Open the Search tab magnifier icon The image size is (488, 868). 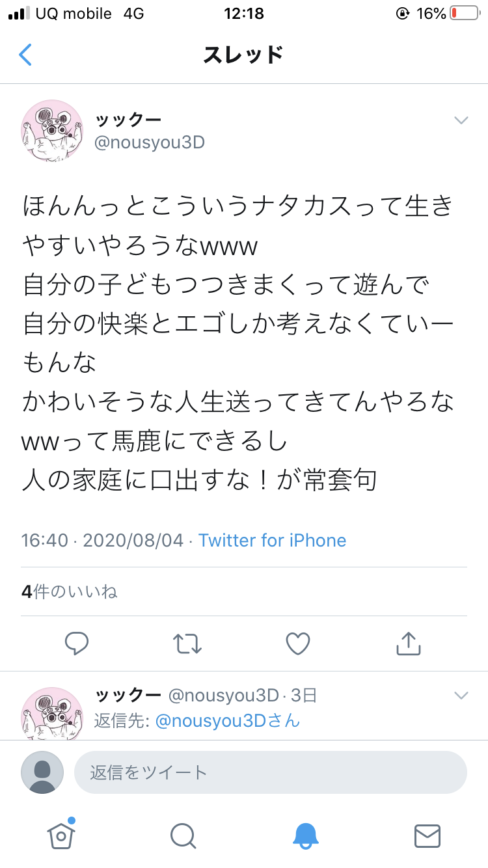183,835
